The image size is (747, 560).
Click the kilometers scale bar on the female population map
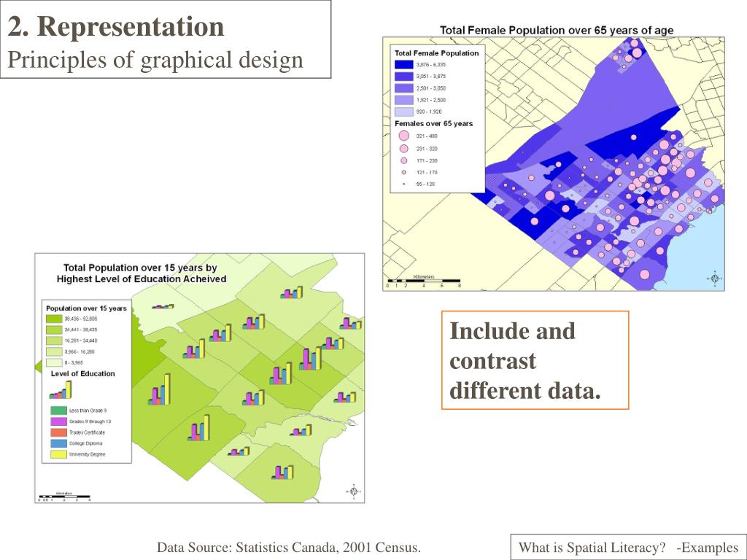point(424,282)
